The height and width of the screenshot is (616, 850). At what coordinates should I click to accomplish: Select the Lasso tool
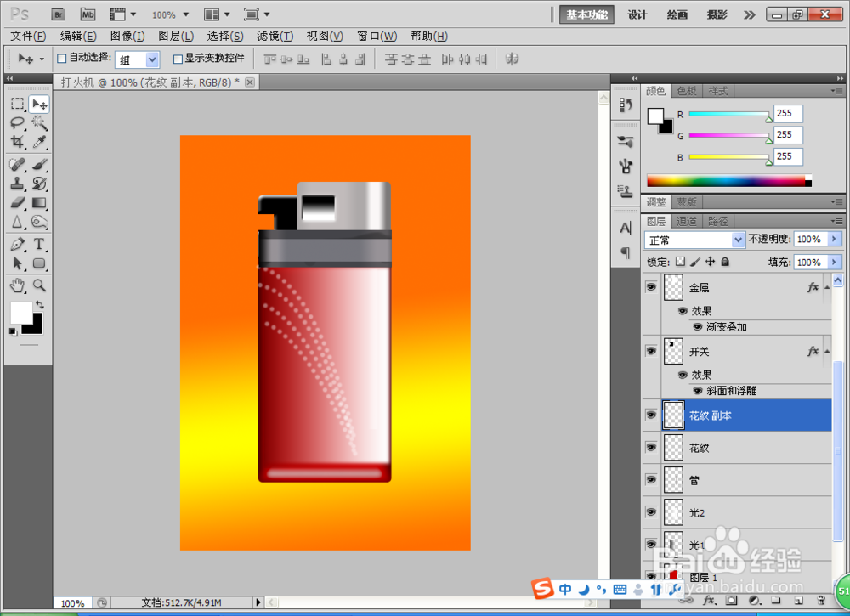coord(17,123)
